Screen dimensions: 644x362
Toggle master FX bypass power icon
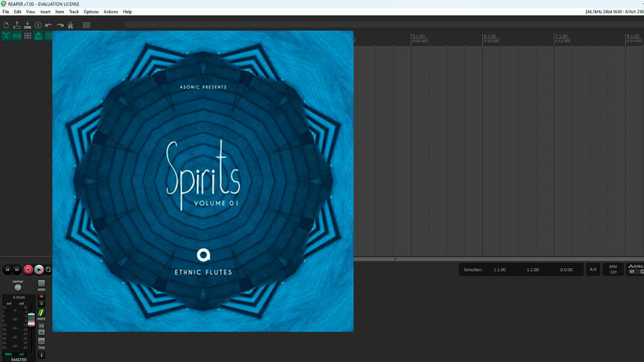click(41, 332)
